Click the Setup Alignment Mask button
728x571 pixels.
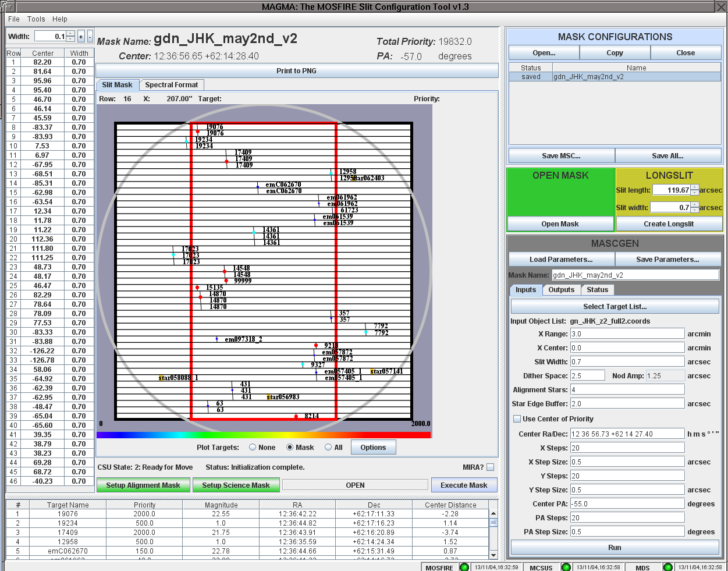pyautogui.click(x=143, y=485)
